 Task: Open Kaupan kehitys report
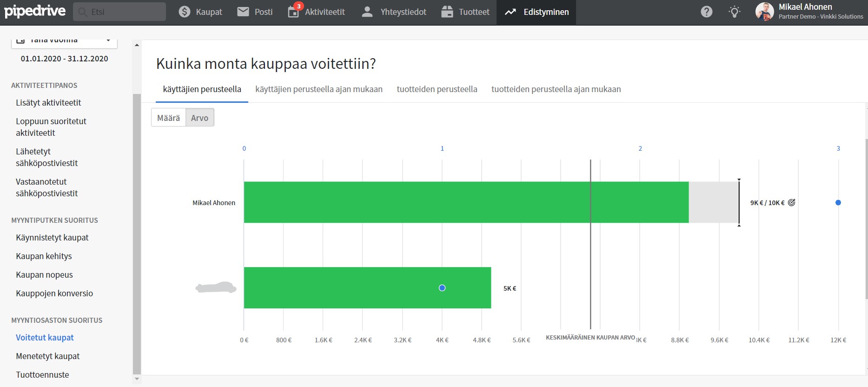point(44,256)
